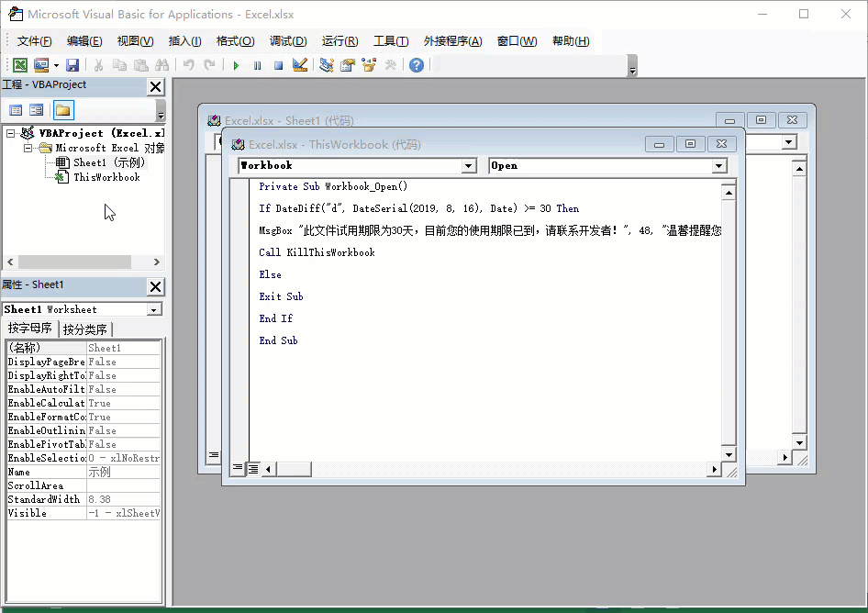Open 调试(D) menu
This screenshot has width=868, height=613.
[x=288, y=41]
